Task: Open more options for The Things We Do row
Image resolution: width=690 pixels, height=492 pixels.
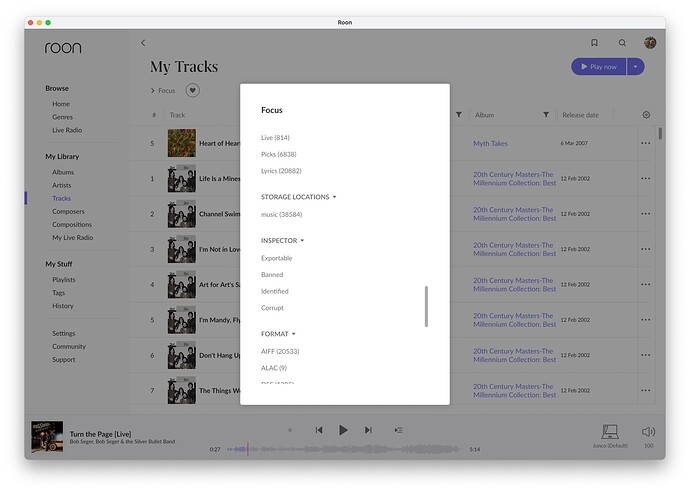Action: tap(646, 390)
